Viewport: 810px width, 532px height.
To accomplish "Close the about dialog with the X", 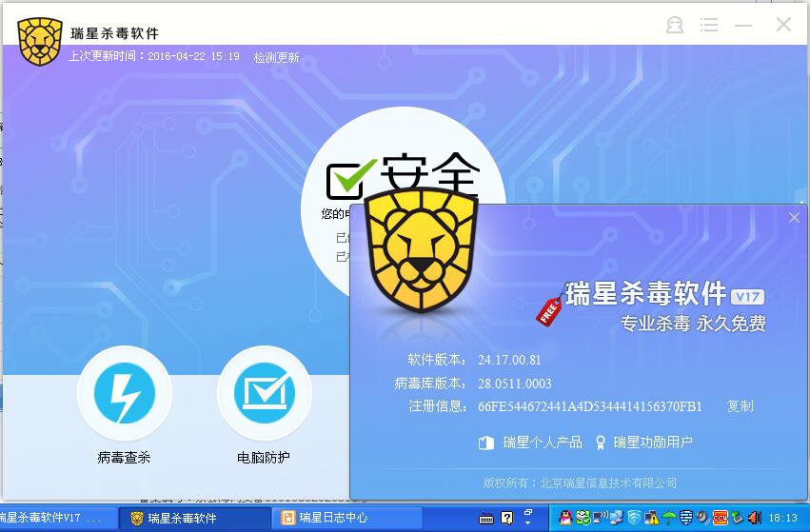I will click(x=794, y=217).
